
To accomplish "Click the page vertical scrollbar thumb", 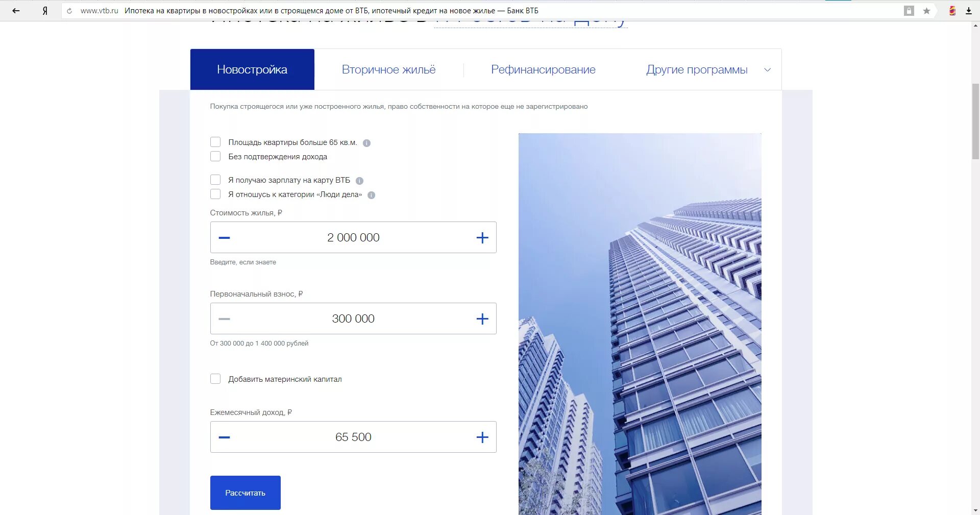I will (975, 121).
